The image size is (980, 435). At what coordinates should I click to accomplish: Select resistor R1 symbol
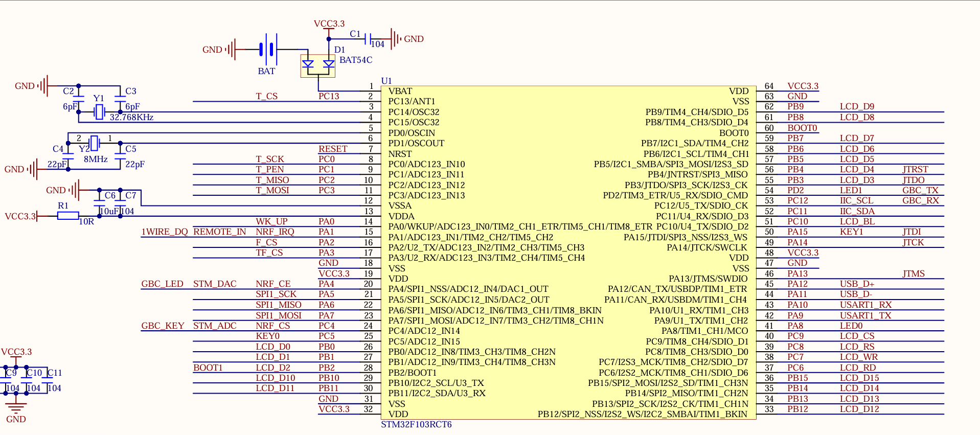(68, 216)
